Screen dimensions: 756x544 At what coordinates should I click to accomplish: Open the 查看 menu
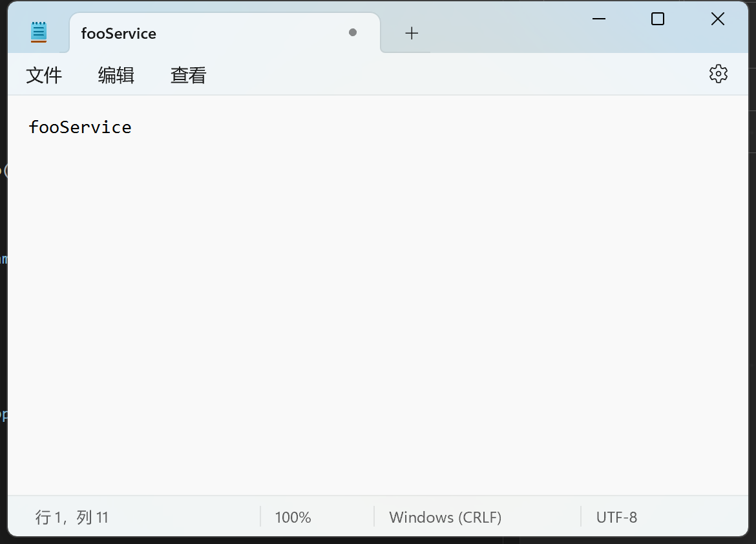(188, 76)
